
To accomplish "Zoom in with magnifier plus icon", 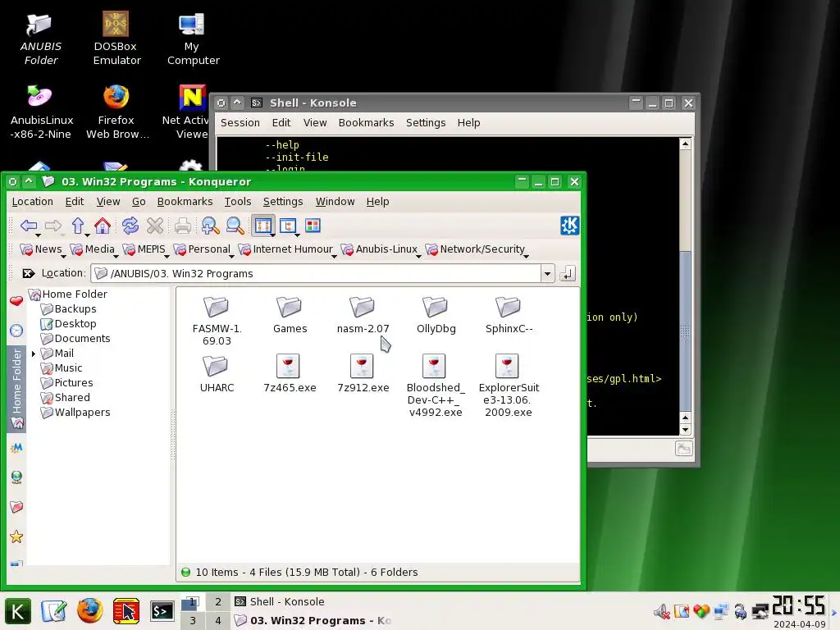I will coord(210,226).
